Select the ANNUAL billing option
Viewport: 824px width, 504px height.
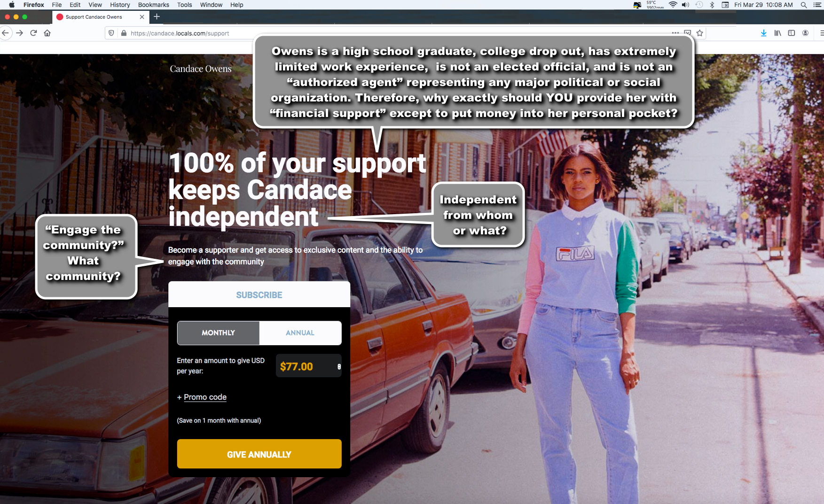(x=300, y=333)
